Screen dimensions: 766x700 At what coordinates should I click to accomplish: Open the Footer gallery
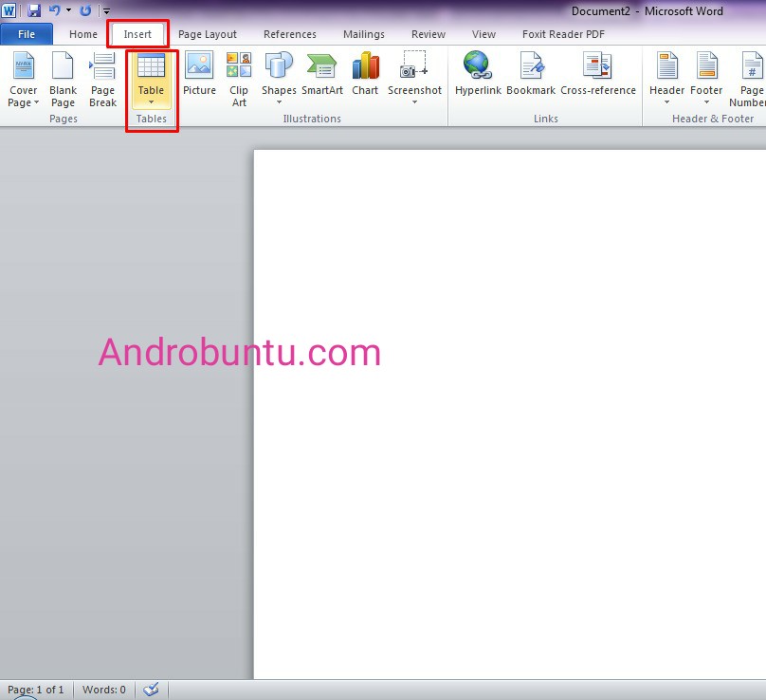pyautogui.click(x=706, y=79)
